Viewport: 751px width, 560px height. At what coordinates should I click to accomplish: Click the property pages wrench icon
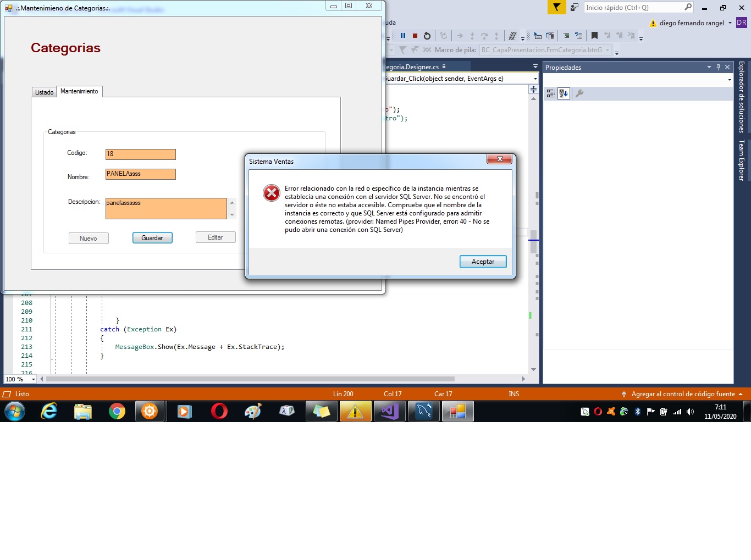[x=579, y=93]
